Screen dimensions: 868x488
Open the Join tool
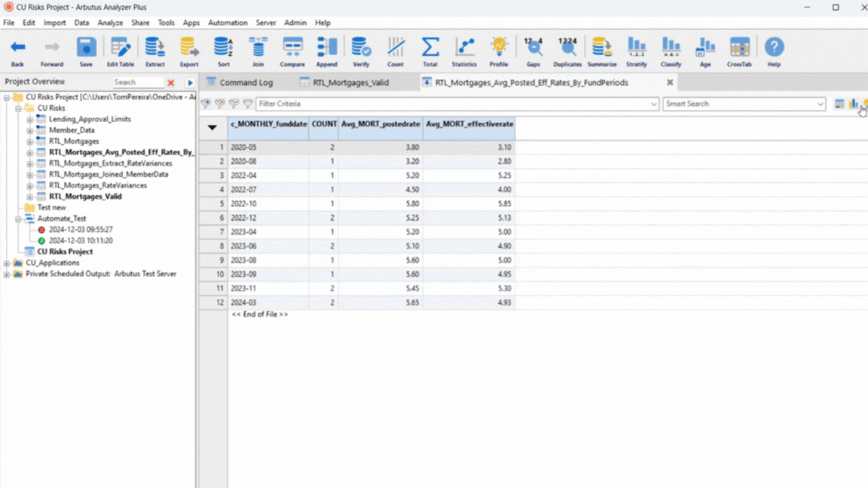(x=258, y=50)
